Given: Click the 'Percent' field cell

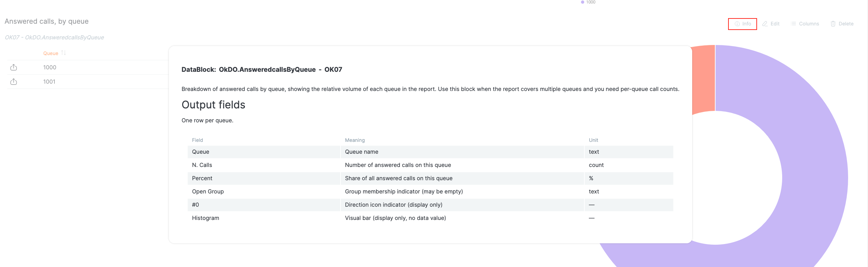Looking at the screenshot, I should (264, 178).
